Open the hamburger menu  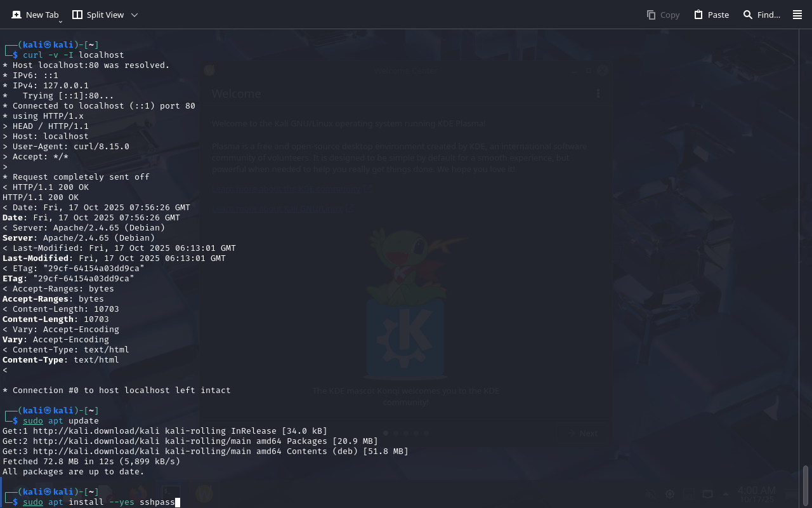click(797, 15)
